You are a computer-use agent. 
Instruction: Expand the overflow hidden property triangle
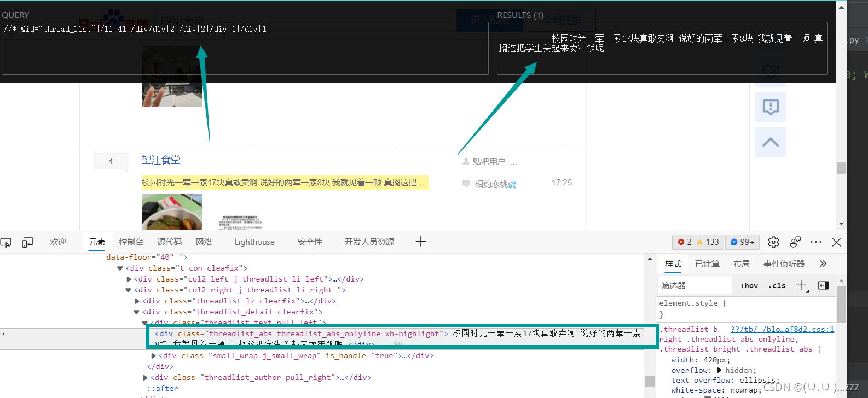pos(719,370)
